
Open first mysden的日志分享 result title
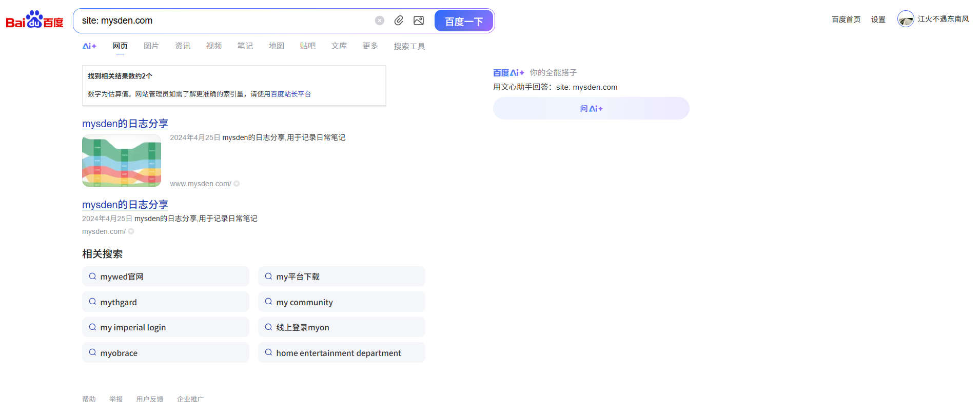pos(125,124)
